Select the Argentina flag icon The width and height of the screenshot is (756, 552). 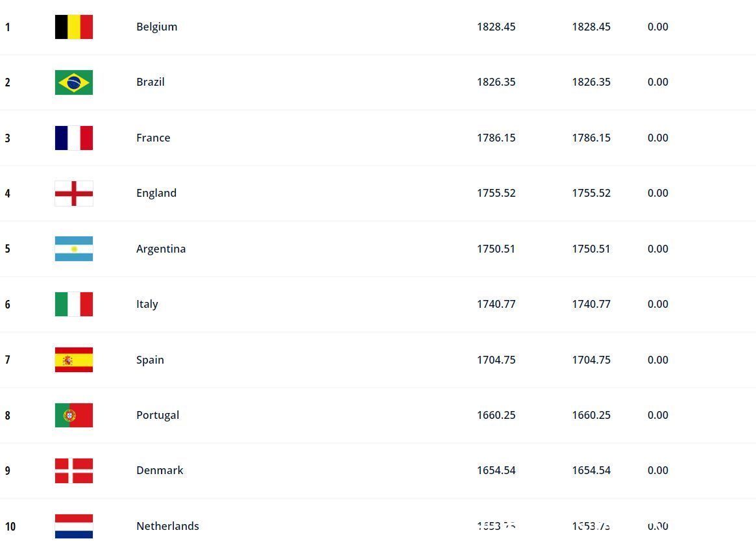[74, 249]
